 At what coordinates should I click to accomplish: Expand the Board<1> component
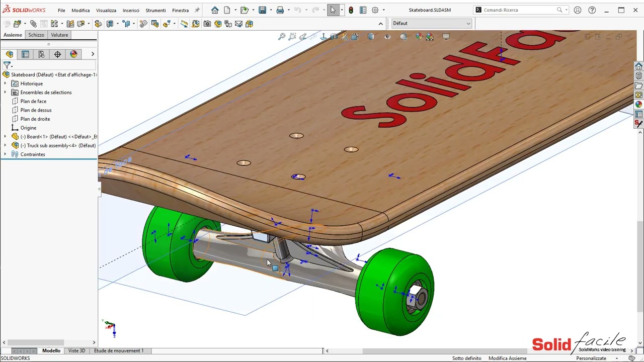click(x=5, y=137)
